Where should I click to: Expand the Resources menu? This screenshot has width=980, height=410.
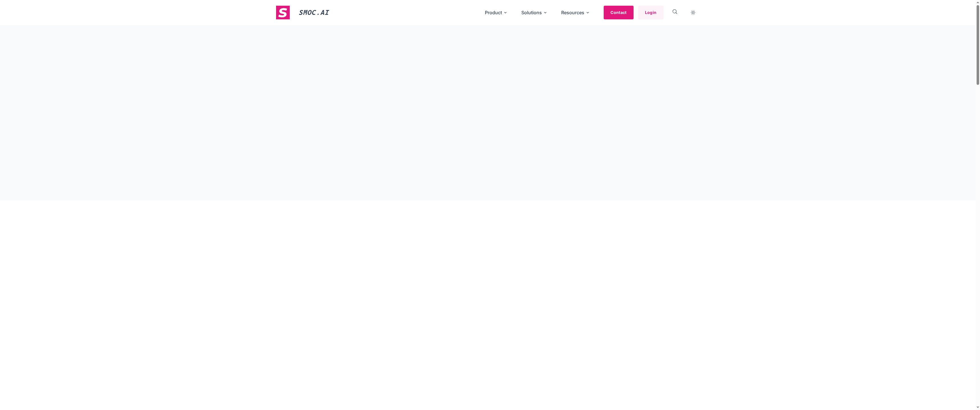click(x=575, y=13)
